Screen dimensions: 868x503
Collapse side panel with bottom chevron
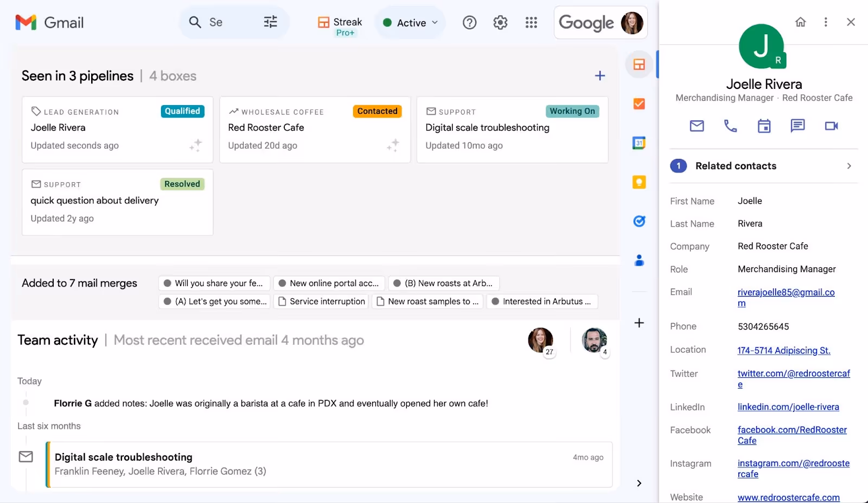pos(639,483)
